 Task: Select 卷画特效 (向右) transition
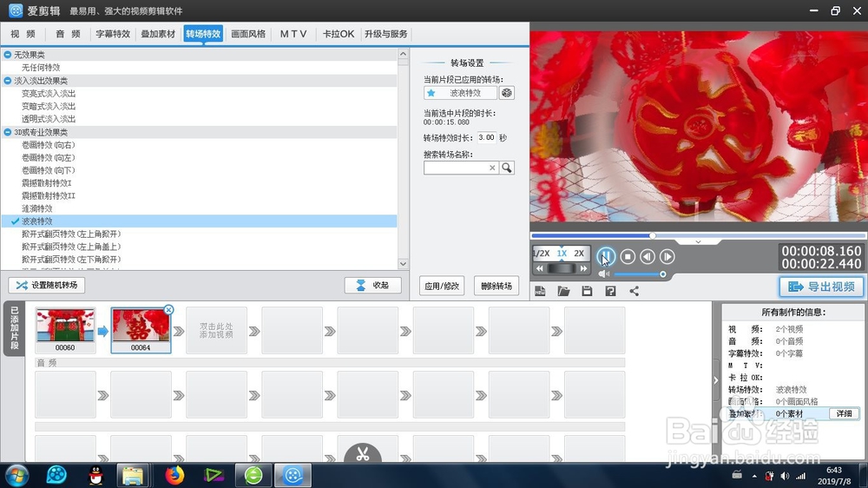click(x=49, y=145)
